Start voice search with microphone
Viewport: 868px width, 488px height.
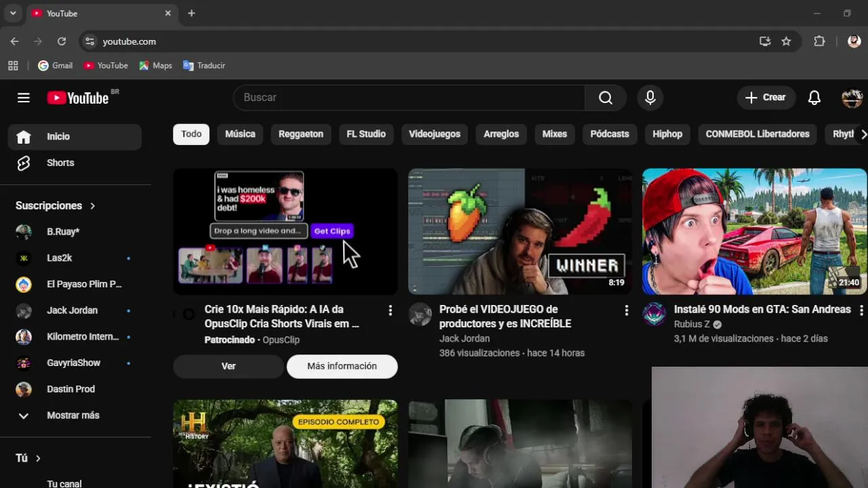(650, 98)
